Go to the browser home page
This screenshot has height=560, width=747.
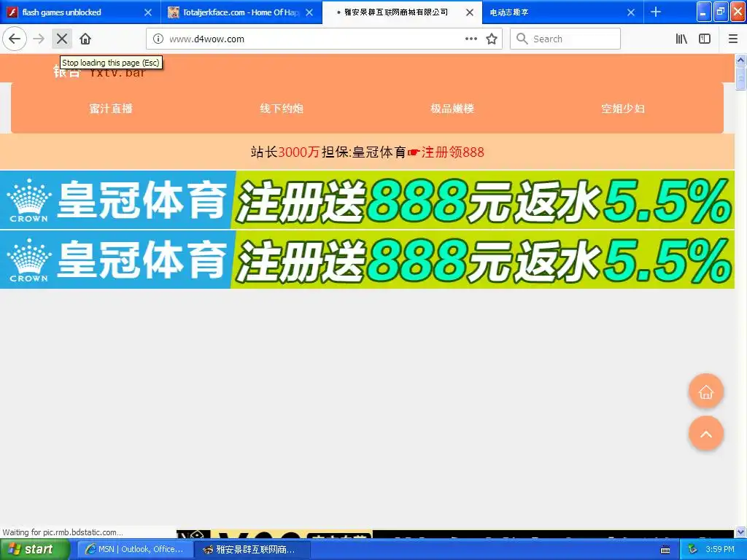pos(85,39)
